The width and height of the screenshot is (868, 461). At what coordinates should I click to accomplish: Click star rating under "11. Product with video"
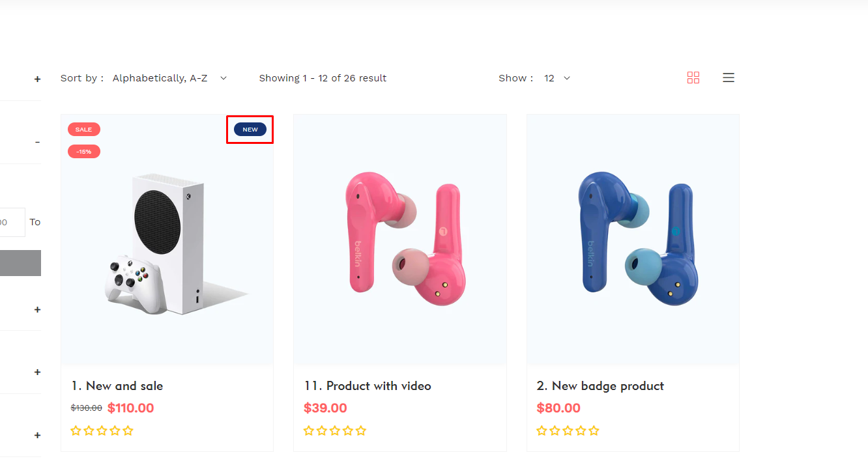(335, 430)
